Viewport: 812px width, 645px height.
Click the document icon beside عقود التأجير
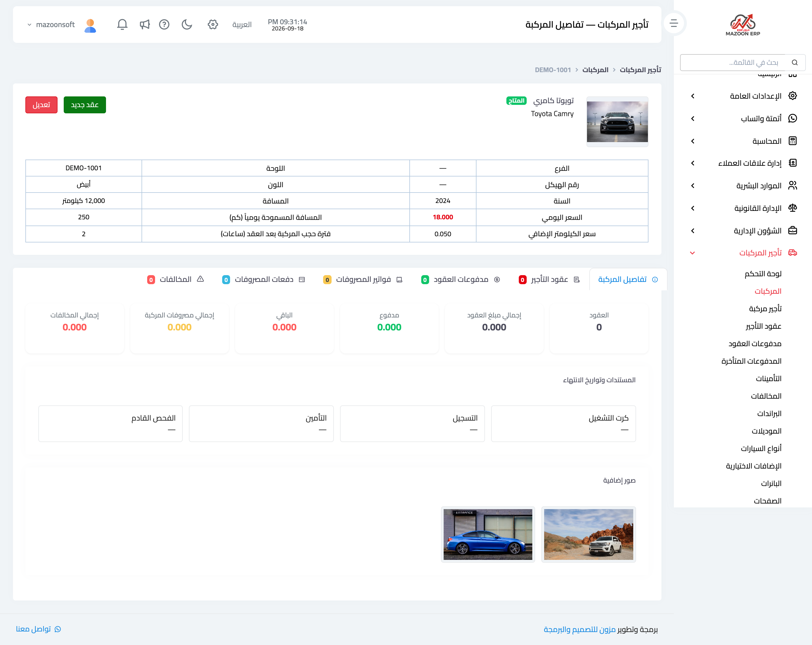click(577, 279)
